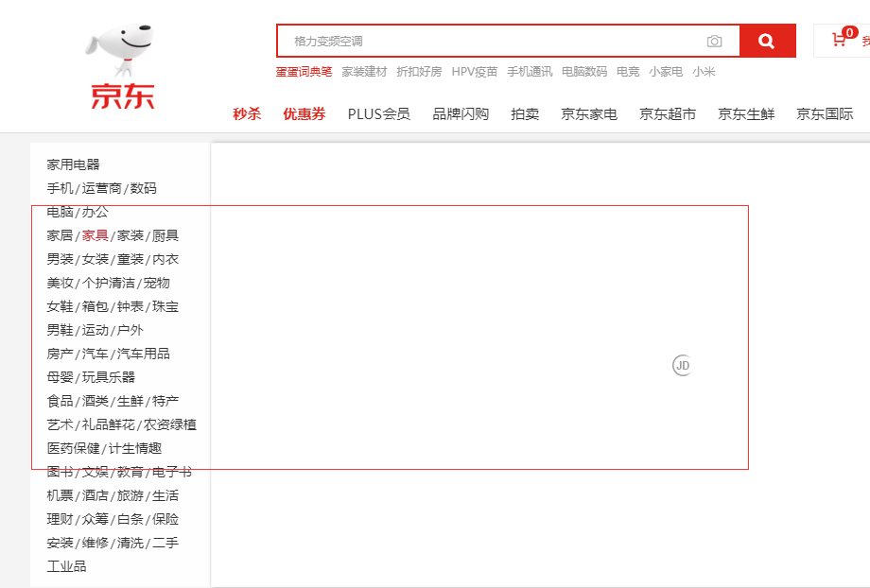Open the 电脑数码 hot search link
The image size is (870, 588).
[584, 72]
